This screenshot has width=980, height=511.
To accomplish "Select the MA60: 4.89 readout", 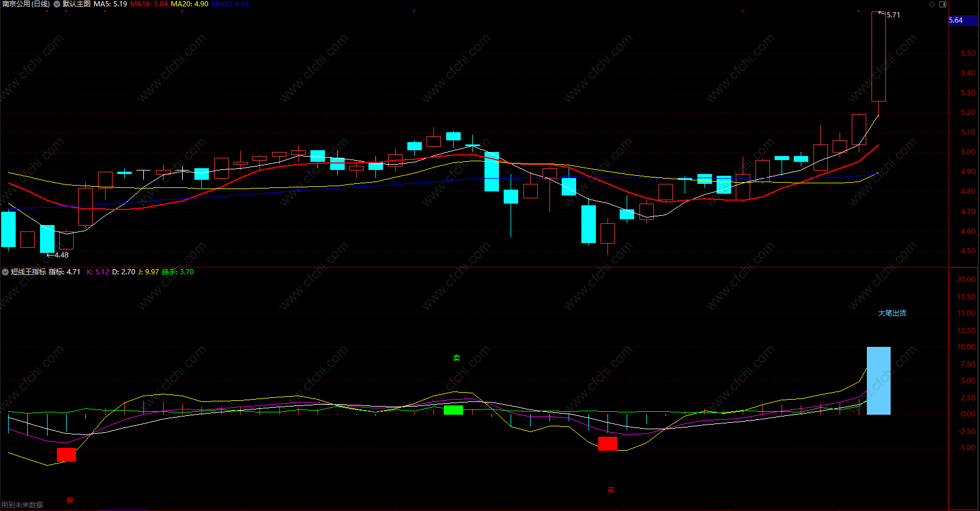I will point(230,4).
